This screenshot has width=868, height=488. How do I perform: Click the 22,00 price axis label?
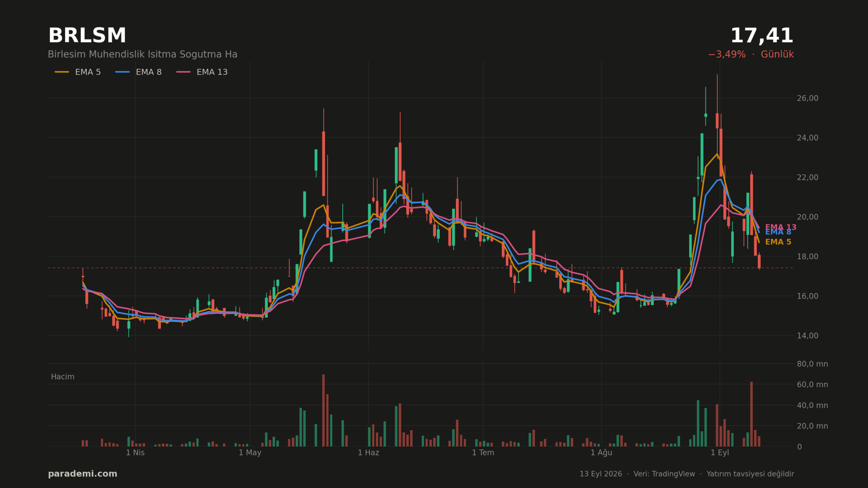[808, 177]
